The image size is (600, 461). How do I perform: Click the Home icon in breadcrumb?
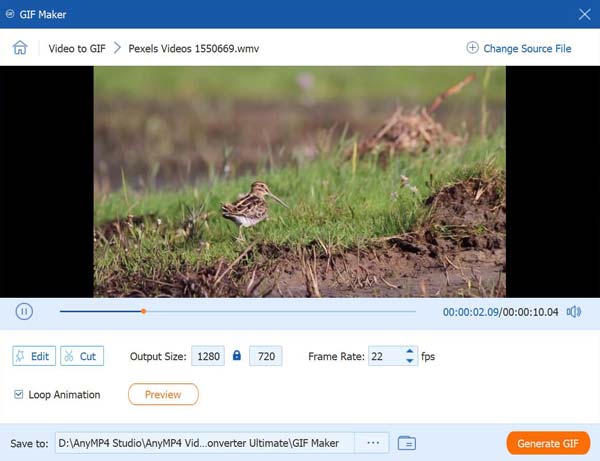(20, 48)
